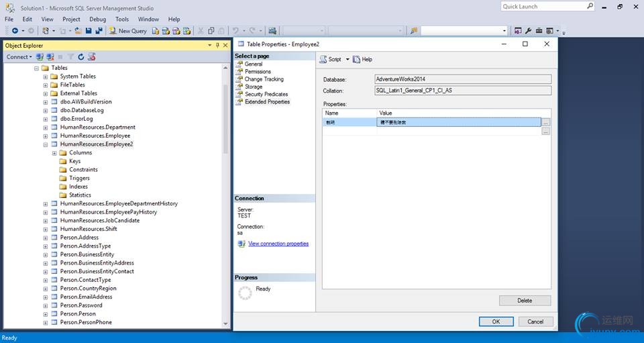Click the Script icon in dialog toolbar
This screenshot has width=644, height=343.
323,59
